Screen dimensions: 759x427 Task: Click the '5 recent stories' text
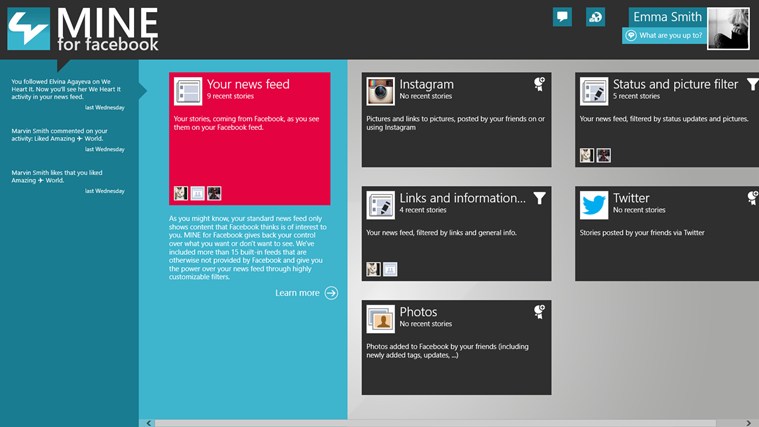pyautogui.click(x=636, y=96)
